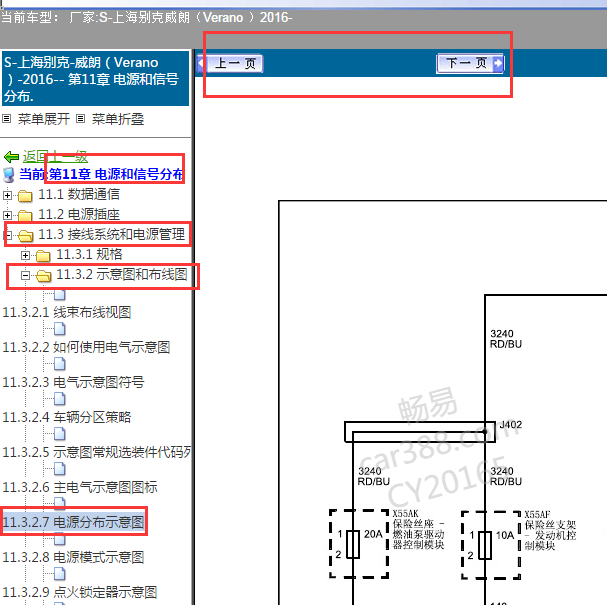
Task: Open 11.3.2.9 点火锁定器示意图
Action: point(80,592)
